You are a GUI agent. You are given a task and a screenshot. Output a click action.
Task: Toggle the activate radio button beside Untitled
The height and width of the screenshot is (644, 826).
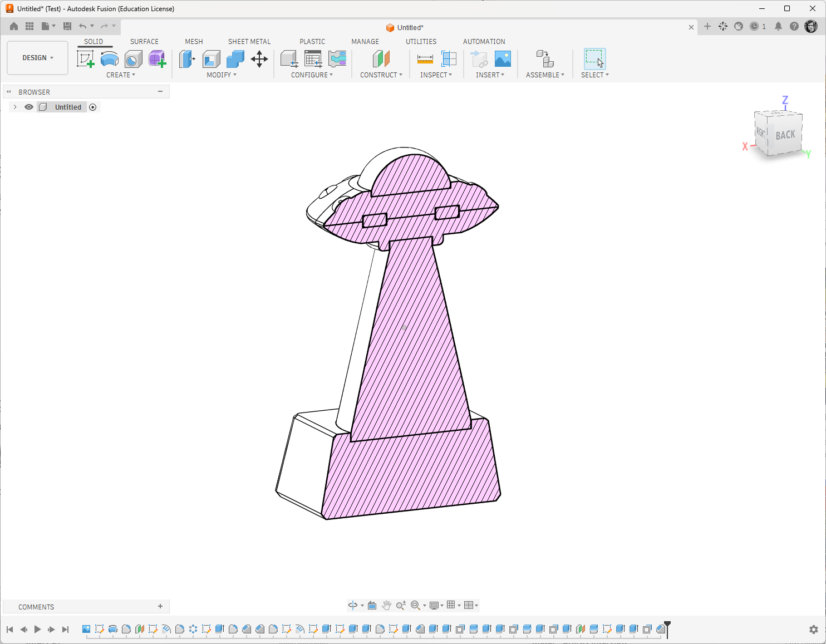[93, 107]
